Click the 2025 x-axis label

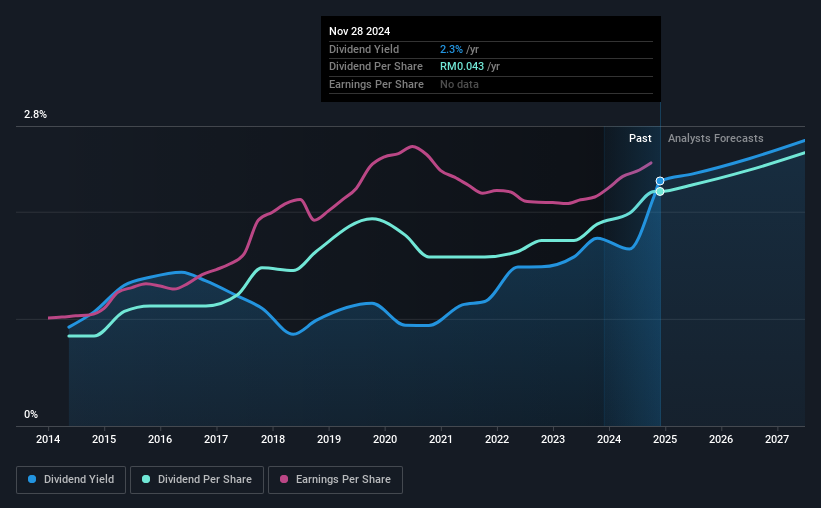click(x=665, y=439)
